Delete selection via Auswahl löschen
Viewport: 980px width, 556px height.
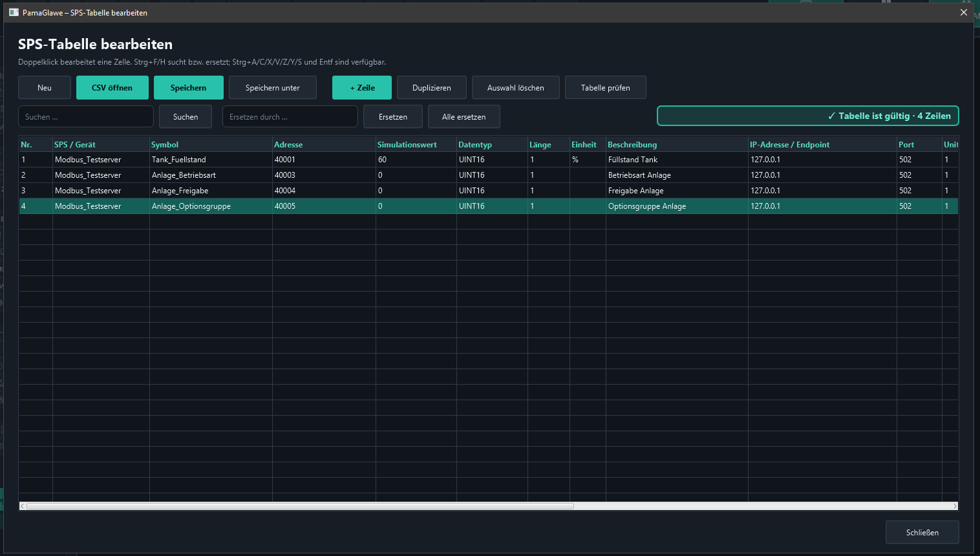pyautogui.click(x=516, y=88)
